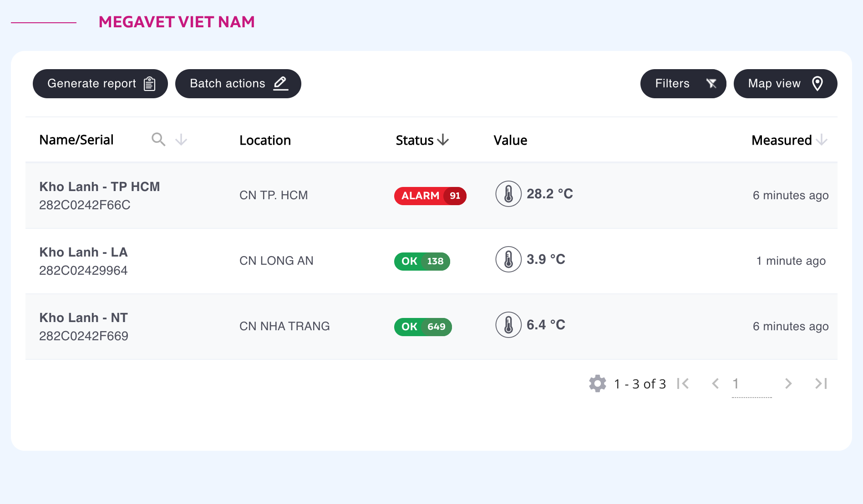Open the Batch actions menu
The height and width of the screenshot is (504, 863).
238,84
